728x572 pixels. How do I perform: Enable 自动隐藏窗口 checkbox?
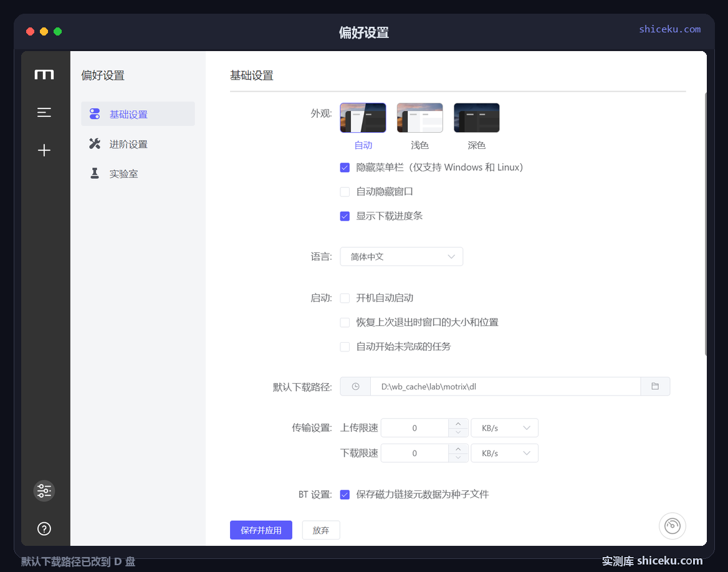[345, 192]
